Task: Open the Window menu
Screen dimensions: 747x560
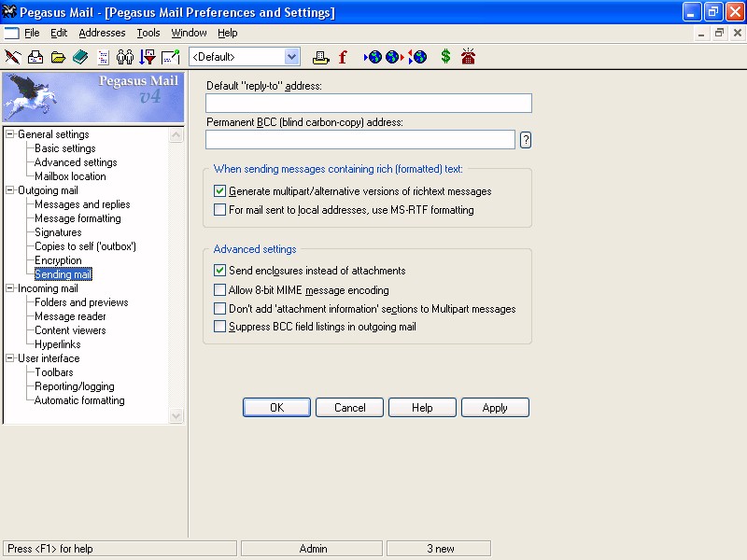Action: point(189,33)
